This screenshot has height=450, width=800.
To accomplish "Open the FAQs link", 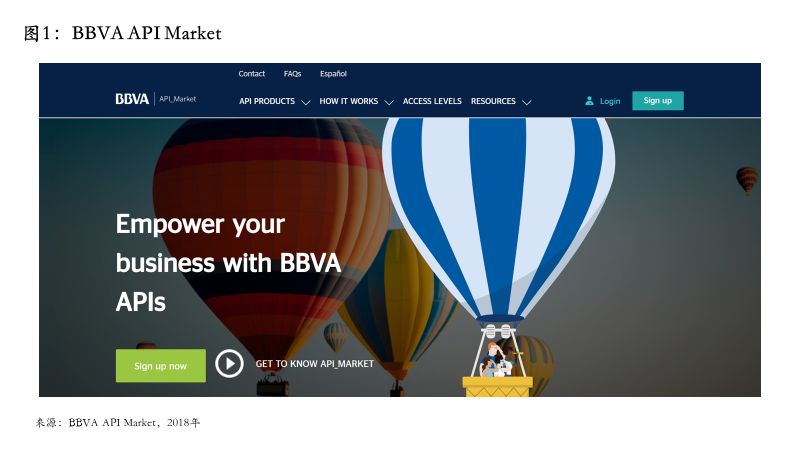I will (x=292, y=73).
